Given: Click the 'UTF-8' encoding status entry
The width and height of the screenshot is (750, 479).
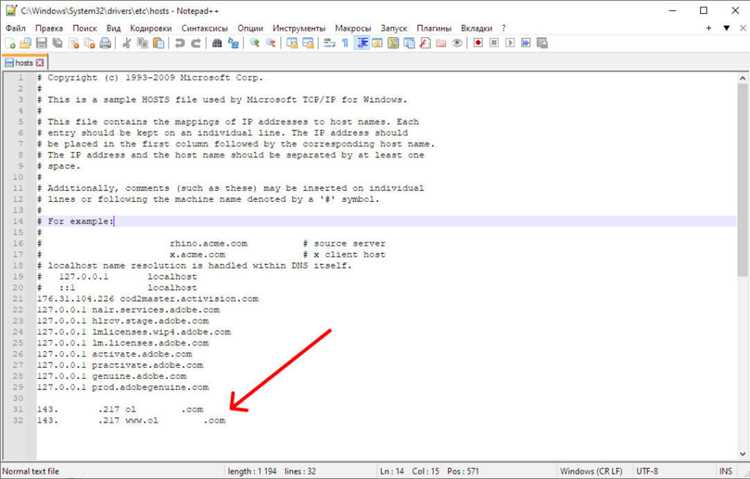Looking at the screenshot, I should 647,471.
